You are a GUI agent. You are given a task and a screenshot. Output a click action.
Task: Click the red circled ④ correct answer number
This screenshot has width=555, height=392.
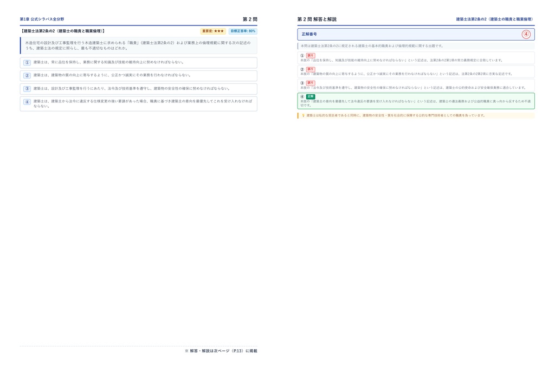click(x=526, y=34)
